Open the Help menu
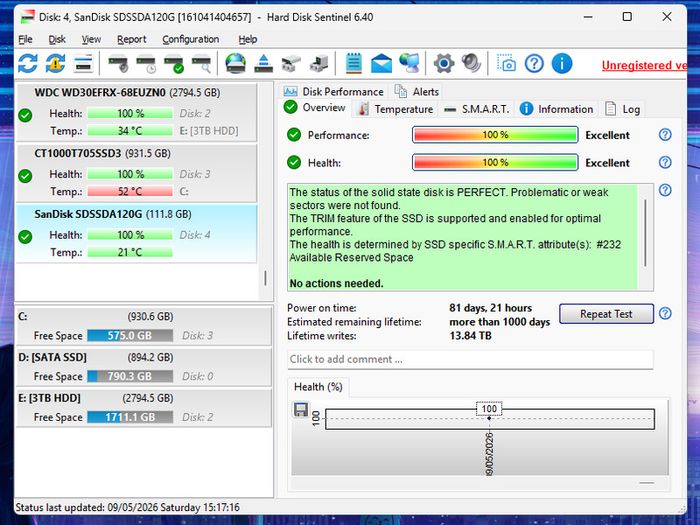This screenshot has height=525, width=700. pos(247,39)
